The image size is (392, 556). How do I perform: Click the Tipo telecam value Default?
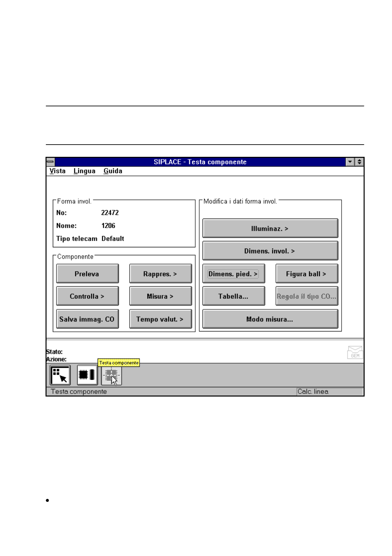click(113, 238)
